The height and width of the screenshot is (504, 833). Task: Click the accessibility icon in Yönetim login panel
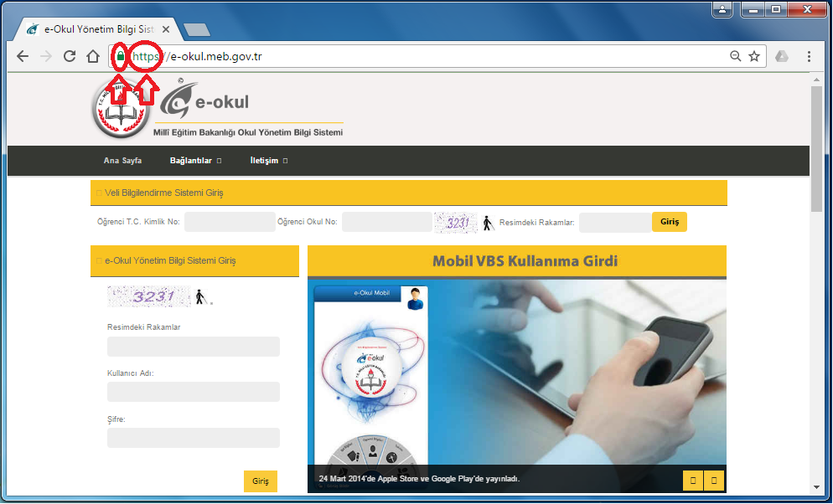(201, 297)
